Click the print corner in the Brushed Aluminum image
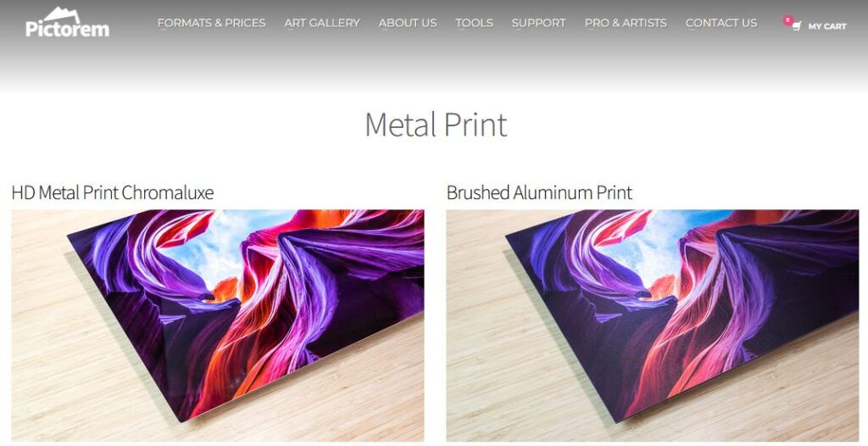 pos(617,414)
